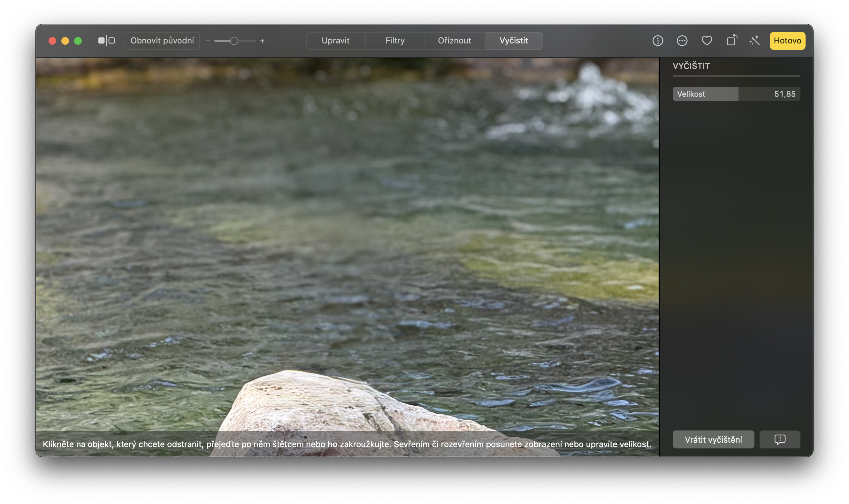Zoom in using the plus icon

262,41
